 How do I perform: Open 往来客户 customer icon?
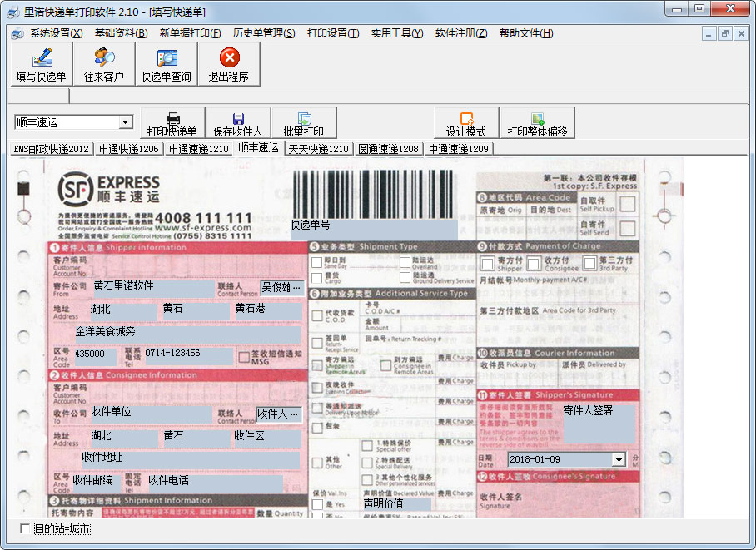tap(104, 64)
